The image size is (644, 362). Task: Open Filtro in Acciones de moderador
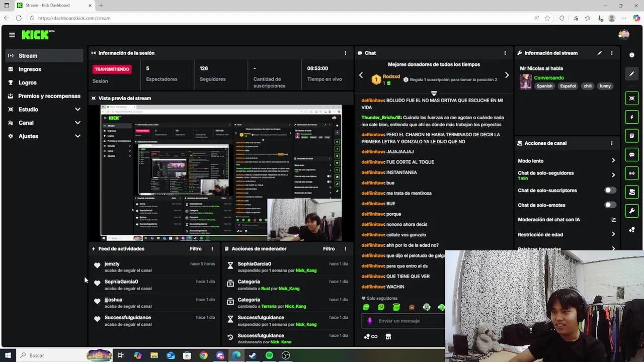click(x=329, y=249)
